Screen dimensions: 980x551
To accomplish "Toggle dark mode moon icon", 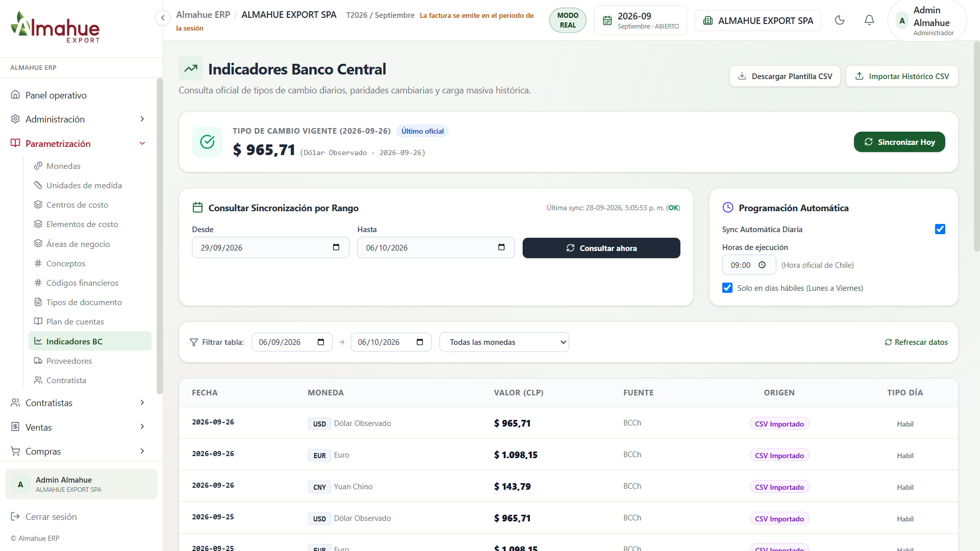I will [x=840, y=20].
